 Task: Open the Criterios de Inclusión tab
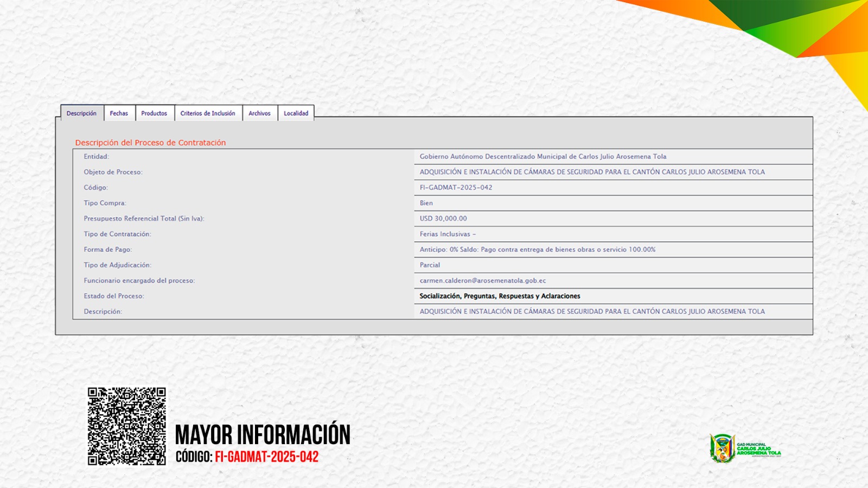208,113
